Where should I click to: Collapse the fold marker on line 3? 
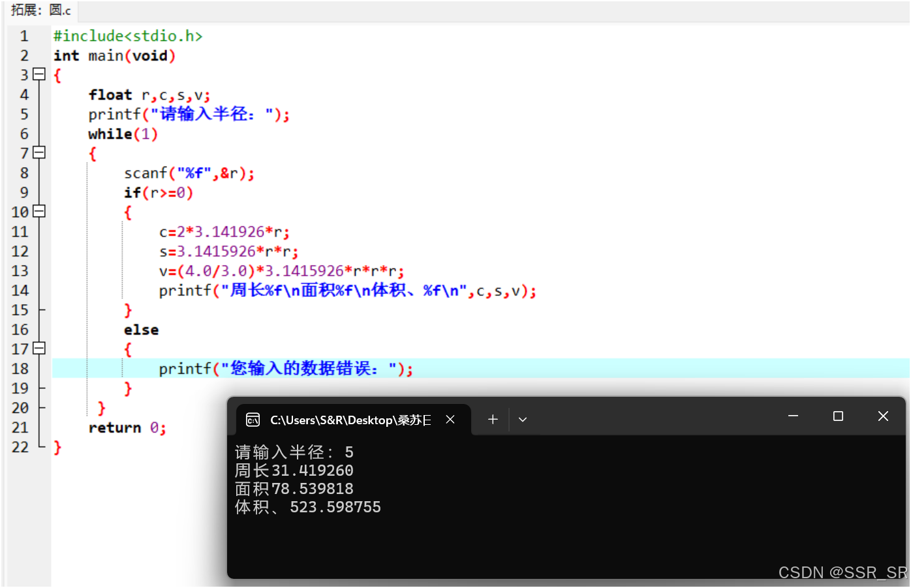[39, 74]
